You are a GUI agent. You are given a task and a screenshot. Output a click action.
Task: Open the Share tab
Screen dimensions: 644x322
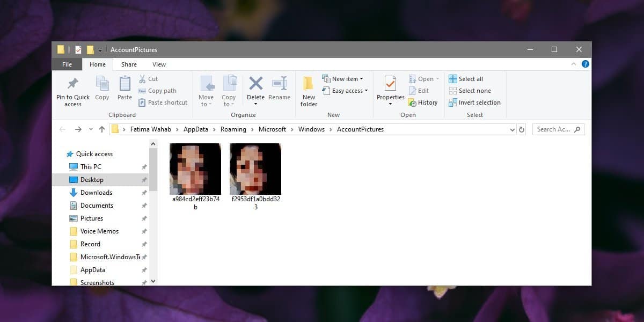coord(129,64)
